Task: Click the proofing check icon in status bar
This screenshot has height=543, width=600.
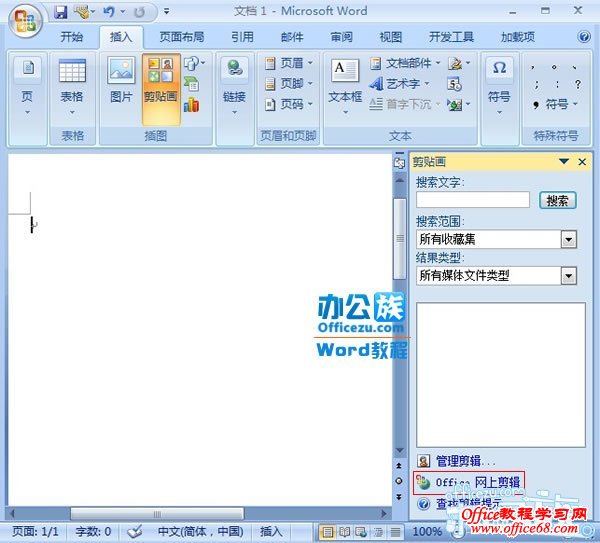Action: (x=134, y=532)
